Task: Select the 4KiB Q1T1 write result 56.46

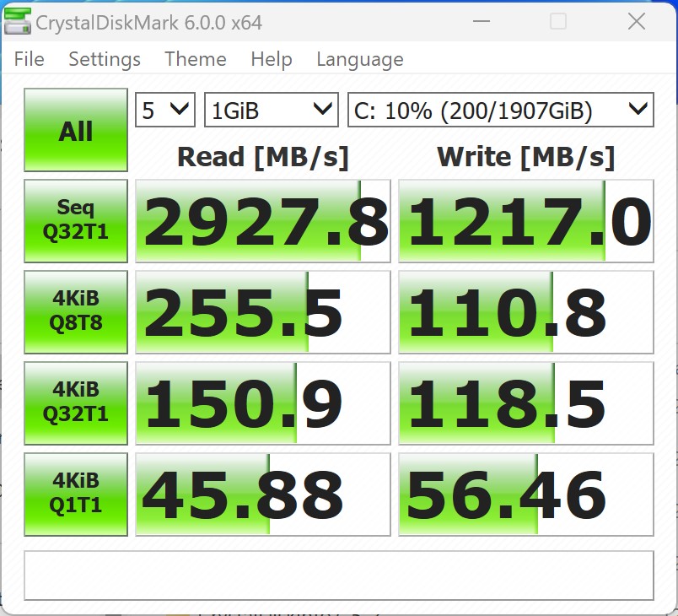Action: (526, 494)
